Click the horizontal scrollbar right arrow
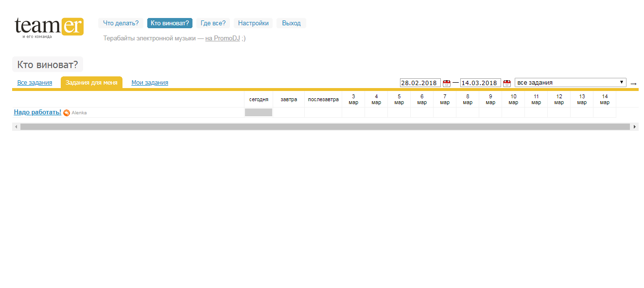644x288 pixels. pyautogui.click(x=634, y=126)
